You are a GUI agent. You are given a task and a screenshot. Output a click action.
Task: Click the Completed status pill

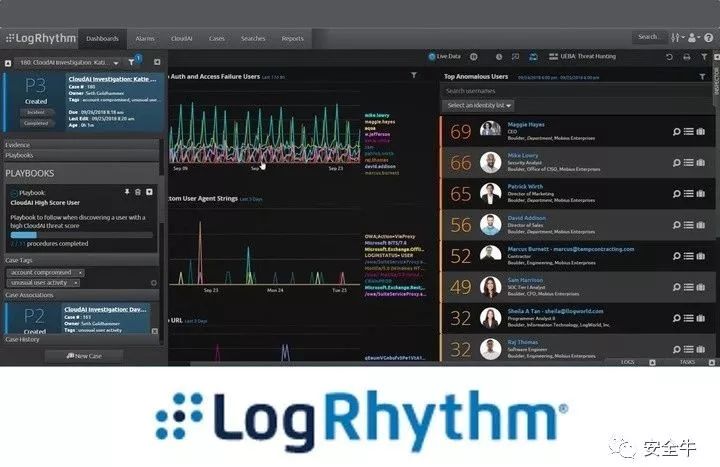pos(36,123)
